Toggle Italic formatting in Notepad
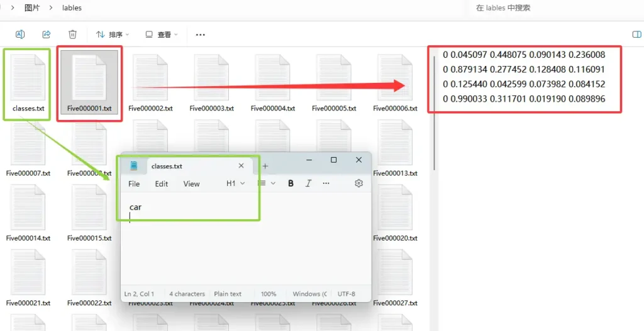 click(308, 183)
